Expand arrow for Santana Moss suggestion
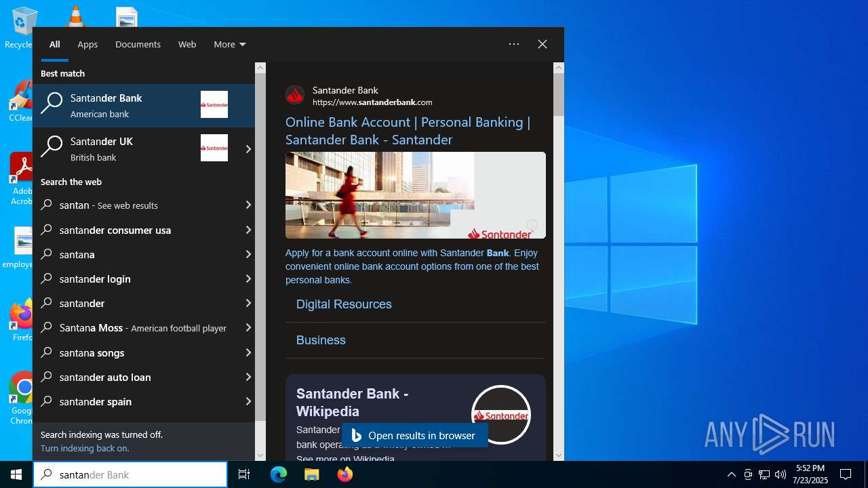The height and width of the screenshot is (488, 868). (x=248, y=327)
